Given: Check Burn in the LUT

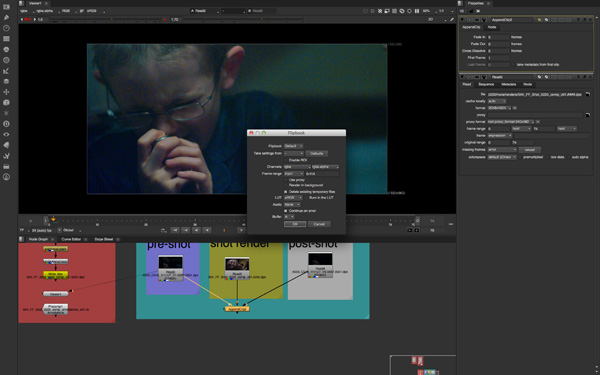Looking at the screenshot, I should click(x=307, y=198).
